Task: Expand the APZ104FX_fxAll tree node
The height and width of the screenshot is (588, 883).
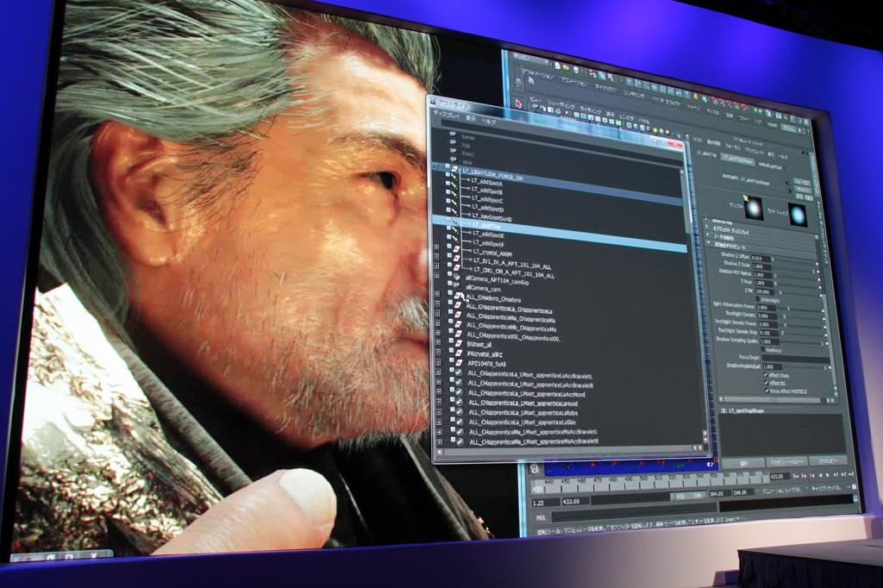Action: (439, 361)
